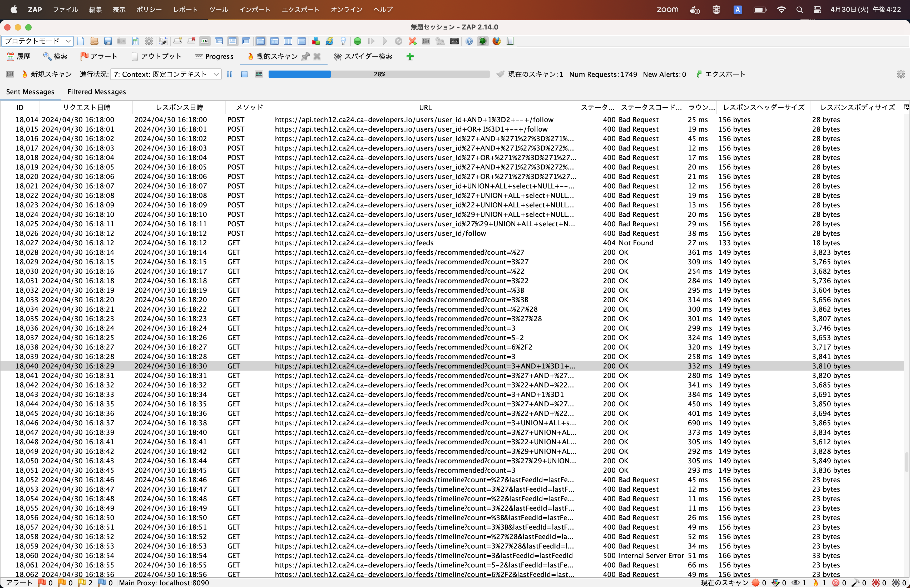Open table column chooser icon at header right
Image resolution: width=910 pixels, height=588 pixels.
pyautogui.click(x=906, y=107)
